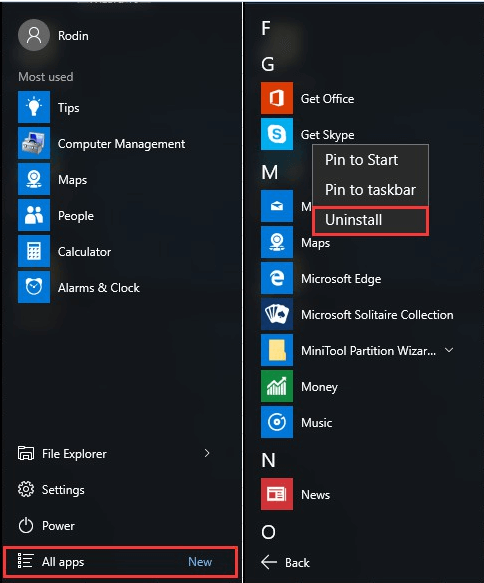
Task: Click All apps at bottom
Action: [x=120, y=561]
